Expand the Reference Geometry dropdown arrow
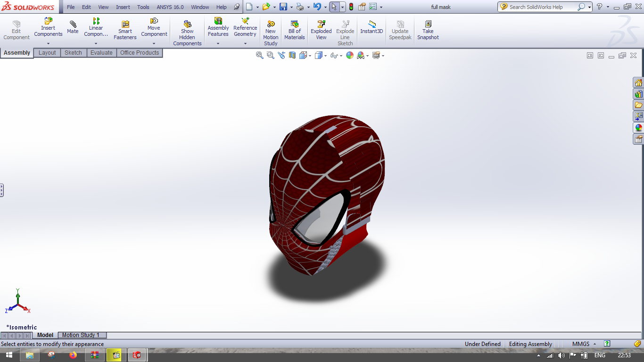The height and width of the screenshot is (362, 644). pos(245,43)
